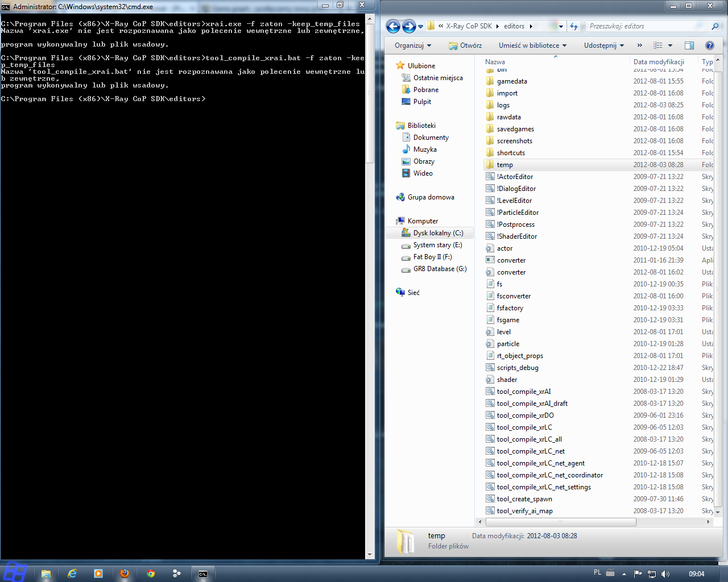
Task: Open Explorer help question mark icon
Action: (710, 45)
